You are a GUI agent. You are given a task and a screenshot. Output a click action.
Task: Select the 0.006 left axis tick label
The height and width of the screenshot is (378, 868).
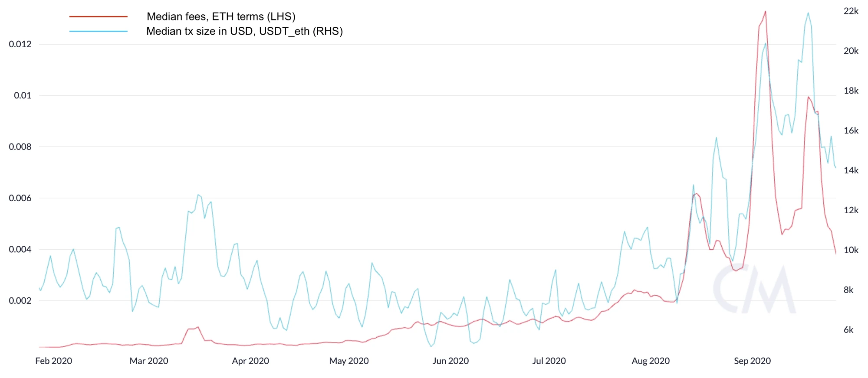pos(20,198)
